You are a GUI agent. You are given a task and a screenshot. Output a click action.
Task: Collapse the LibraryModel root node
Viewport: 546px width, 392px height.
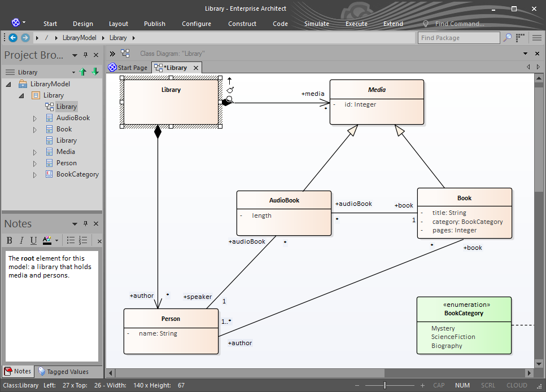(x=8, y=84)
